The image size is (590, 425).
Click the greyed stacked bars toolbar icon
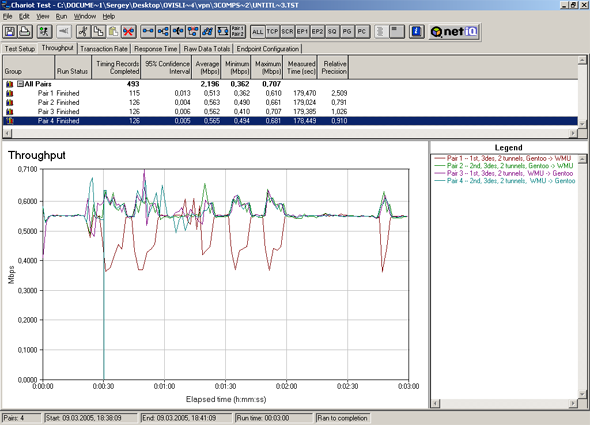(381, 32)
